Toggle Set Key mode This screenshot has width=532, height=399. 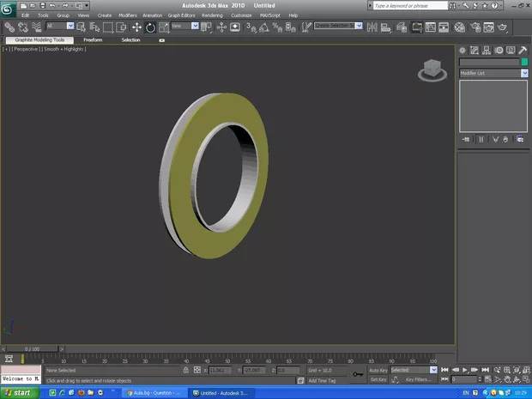point(378,379)
